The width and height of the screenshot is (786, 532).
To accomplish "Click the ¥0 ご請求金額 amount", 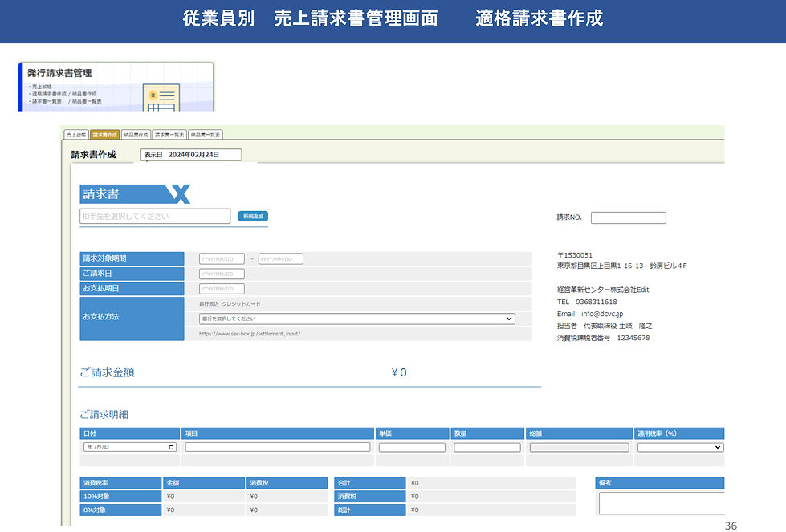I will (x=399, y=372).
